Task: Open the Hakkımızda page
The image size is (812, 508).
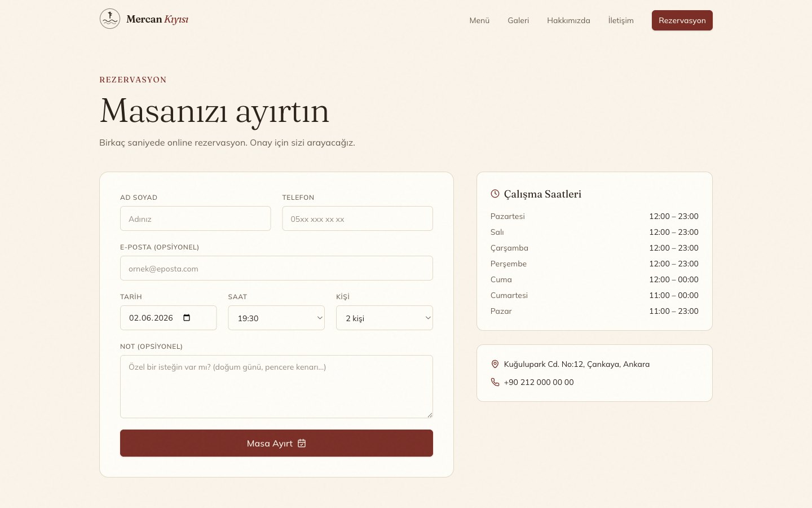Action: pyautogui.click(x=568, y=20)
